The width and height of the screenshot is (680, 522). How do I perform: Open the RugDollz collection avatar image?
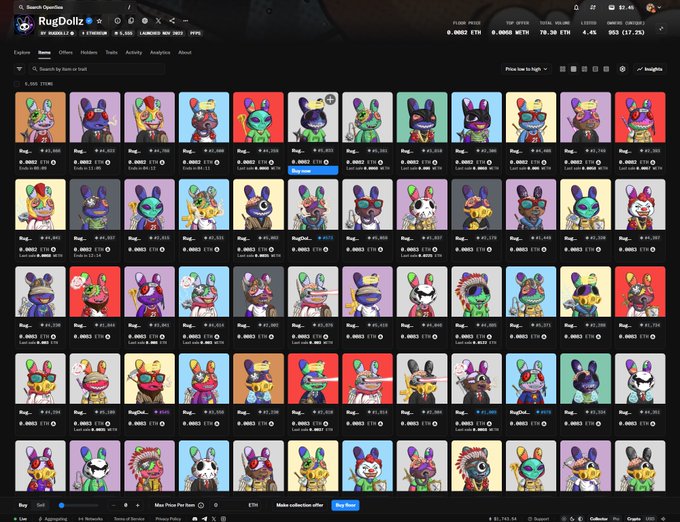pos(24,26)
